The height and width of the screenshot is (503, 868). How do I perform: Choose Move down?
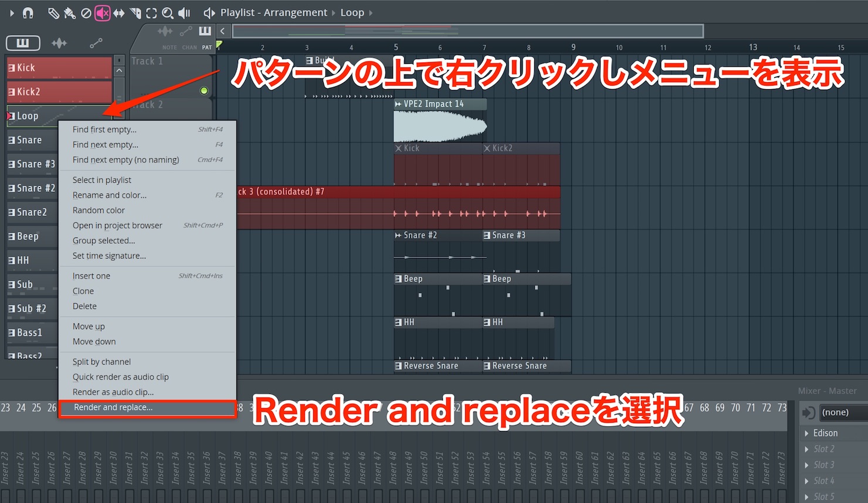coord(147,342)
